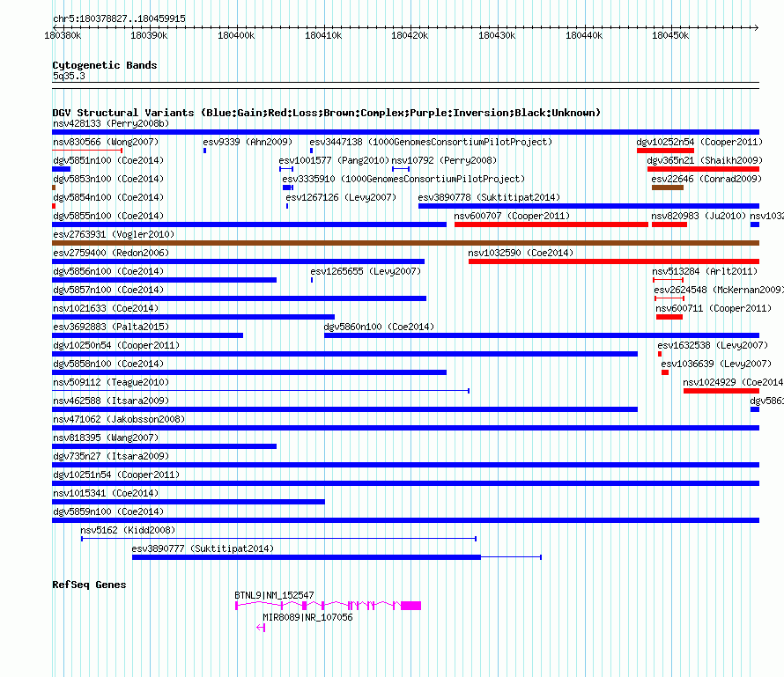Click the nsv1032590 (Coe2014) label

521,253
